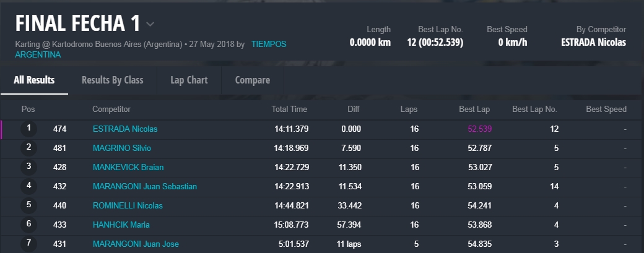The width and height of the screenshot is (644, 253).
Task: Open the TIEMPOS ARGENTINA organizer link
Action: click(x=268, y=45)
